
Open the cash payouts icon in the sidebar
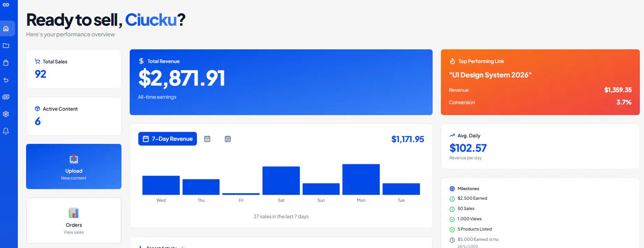[6, 97]
